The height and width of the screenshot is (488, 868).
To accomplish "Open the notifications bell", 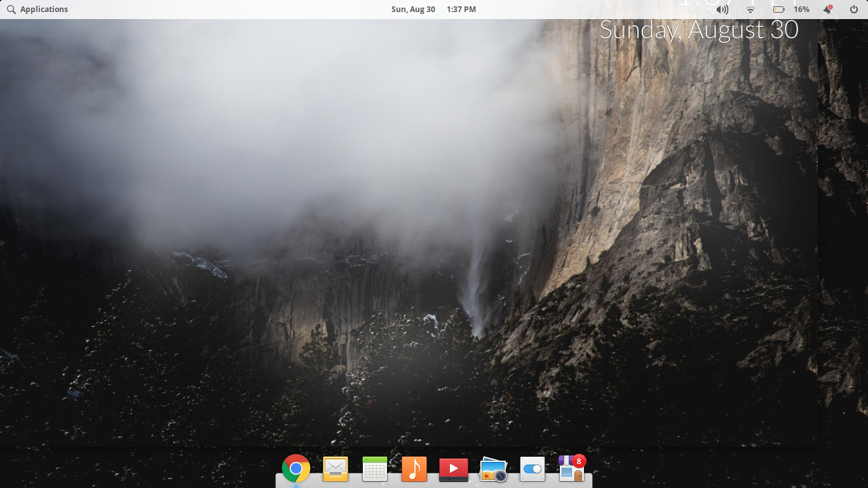I will pyautogui.click(x=827, y=9).
